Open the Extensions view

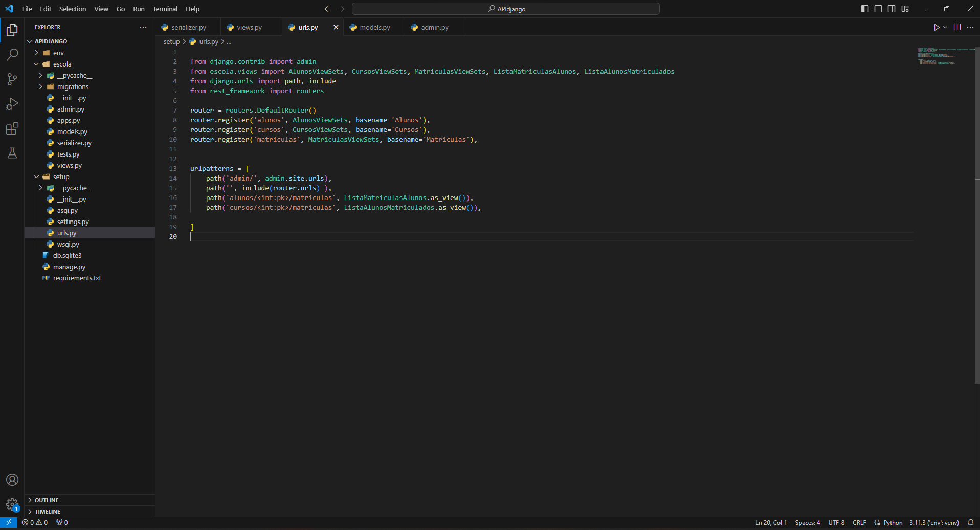[x=12, y=128]
